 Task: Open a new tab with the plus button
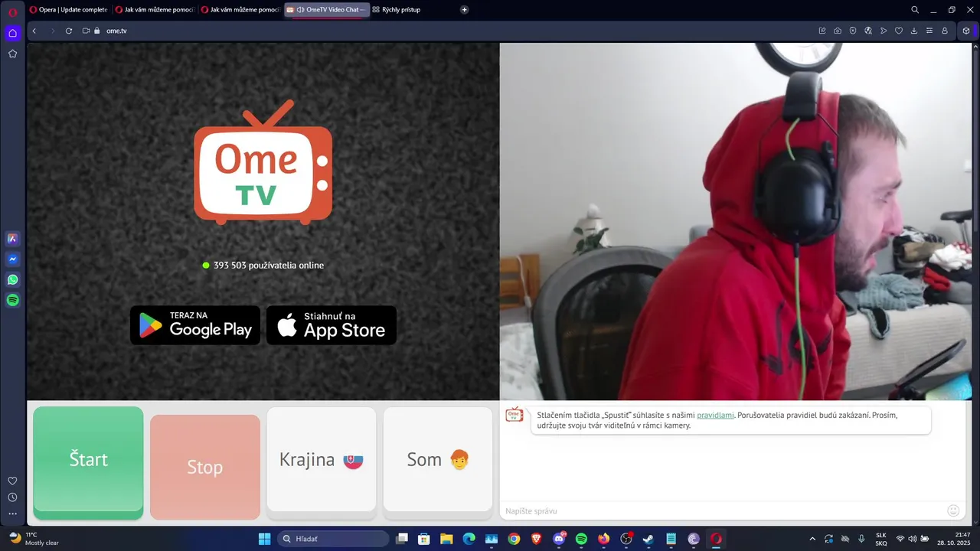465,10
